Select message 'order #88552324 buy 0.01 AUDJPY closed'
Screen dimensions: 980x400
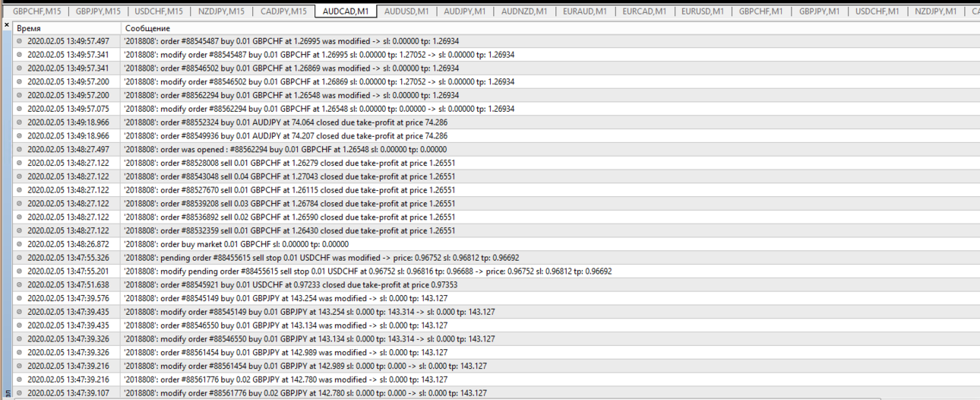(286, 122)
